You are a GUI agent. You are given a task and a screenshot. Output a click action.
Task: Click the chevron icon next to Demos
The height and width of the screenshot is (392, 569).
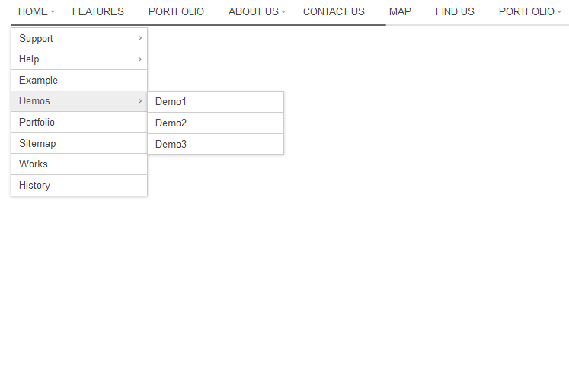pyautogui.click(x=140, y=101)
